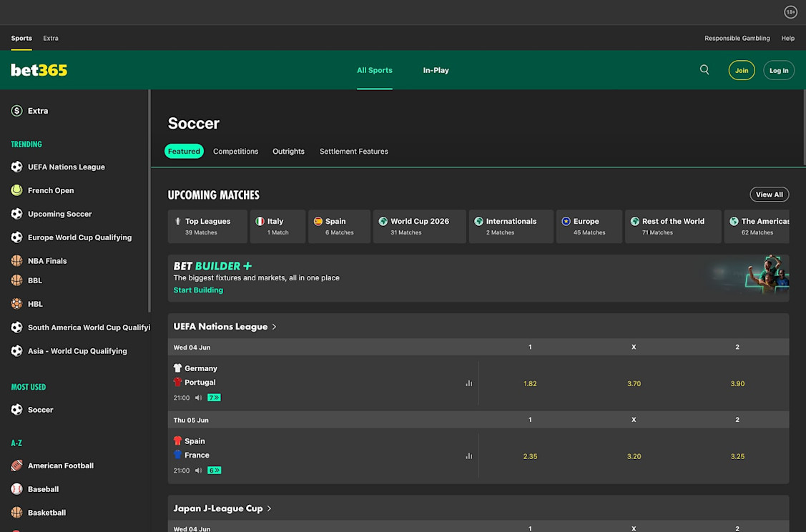Click the NBA Finals basketball icon
Viewport: 806px width, 532px height.
tap(17, 260)
